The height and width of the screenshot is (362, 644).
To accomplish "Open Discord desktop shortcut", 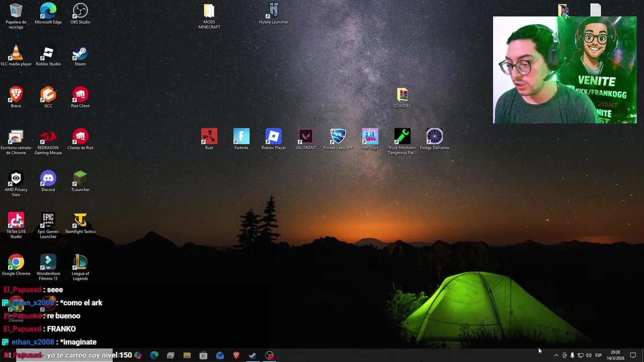I will pos(48,181).
